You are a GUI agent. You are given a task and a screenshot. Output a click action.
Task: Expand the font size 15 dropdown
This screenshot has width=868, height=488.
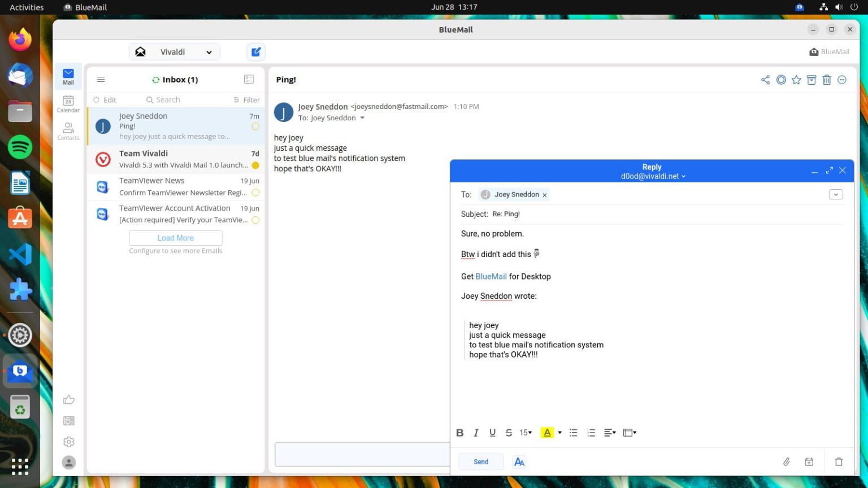(526, 433)
